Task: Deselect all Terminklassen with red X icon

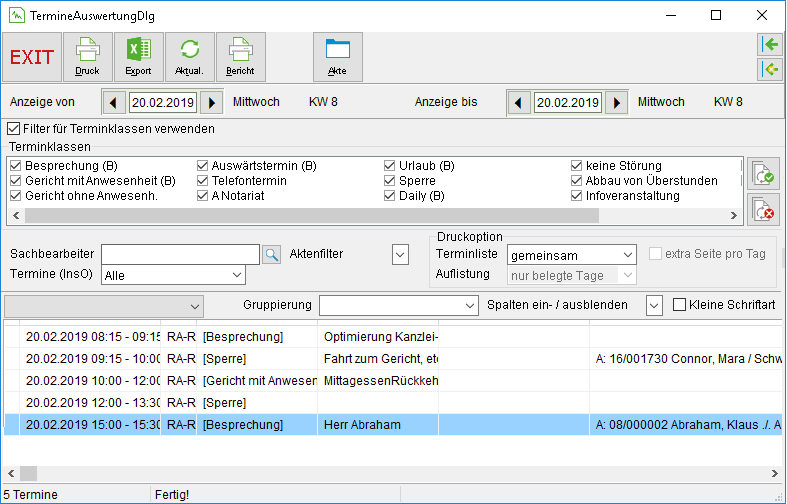Action: pyautogui.click(x=763, y=209)
